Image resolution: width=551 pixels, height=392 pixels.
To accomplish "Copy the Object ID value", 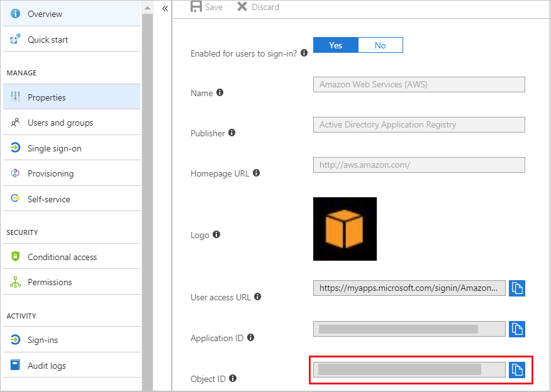I will pos(516,369).
